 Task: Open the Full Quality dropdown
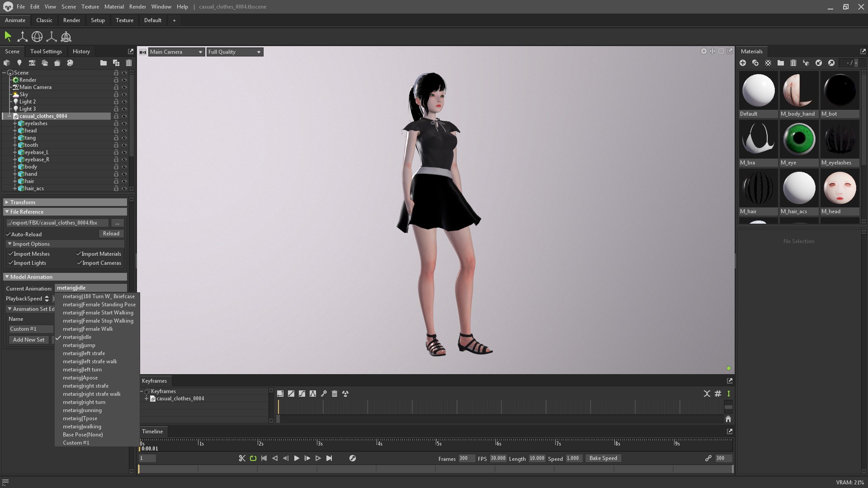(x=235, y=52)
